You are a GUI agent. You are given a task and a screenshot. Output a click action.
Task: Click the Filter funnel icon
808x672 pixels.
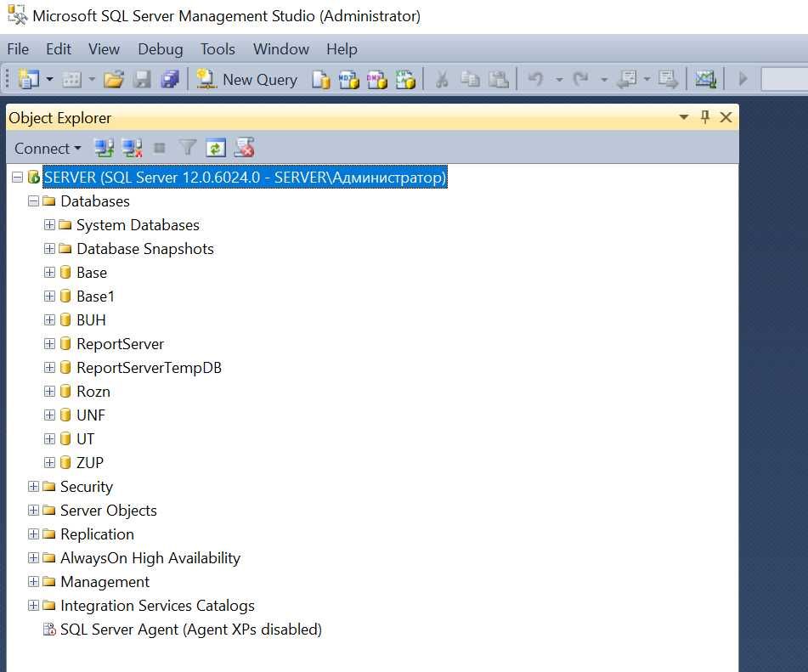pos(188,149)
